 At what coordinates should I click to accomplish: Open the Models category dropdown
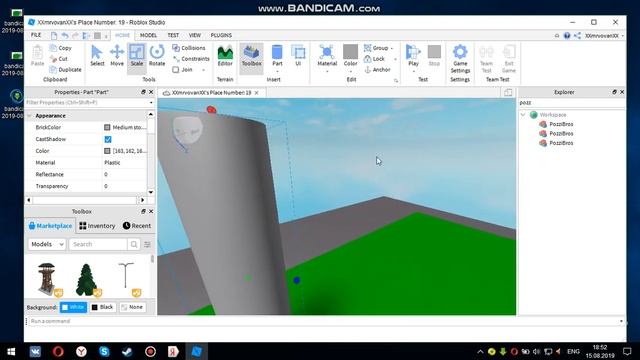[47, 244]
